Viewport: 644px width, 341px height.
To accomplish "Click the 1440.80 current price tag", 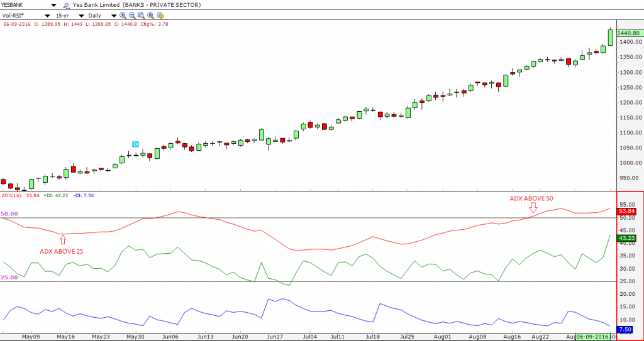I will 628,33.
